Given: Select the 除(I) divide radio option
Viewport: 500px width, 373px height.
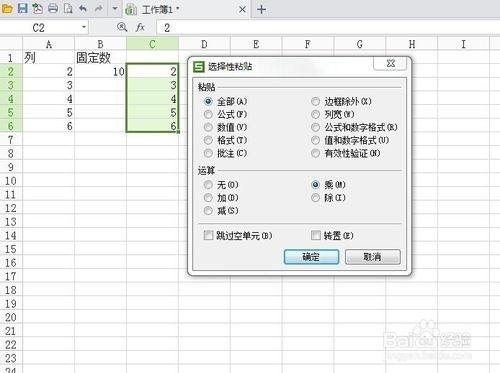Looking at the screenshot, I should (328, 198).
